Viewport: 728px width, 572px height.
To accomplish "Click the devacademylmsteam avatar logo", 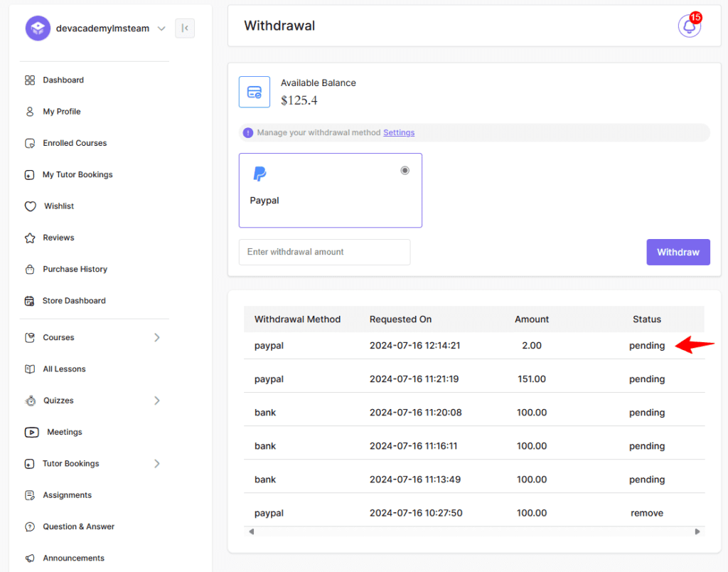I will click(38, 28).
